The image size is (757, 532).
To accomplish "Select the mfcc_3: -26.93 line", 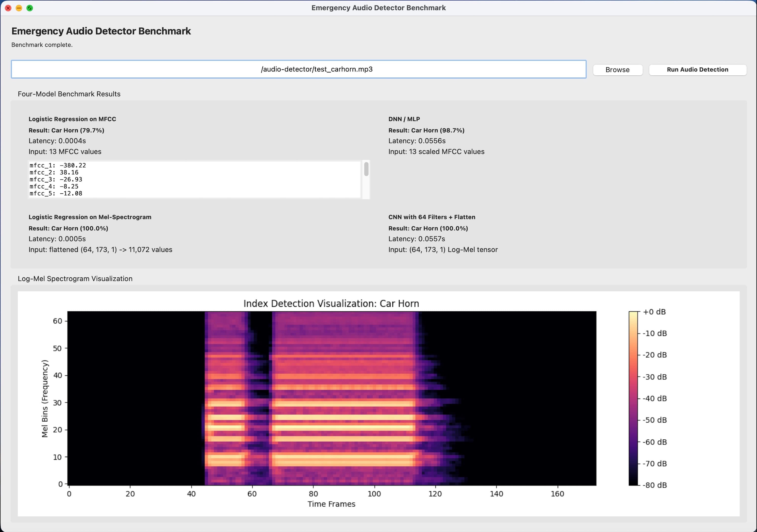I will [56, 179].
